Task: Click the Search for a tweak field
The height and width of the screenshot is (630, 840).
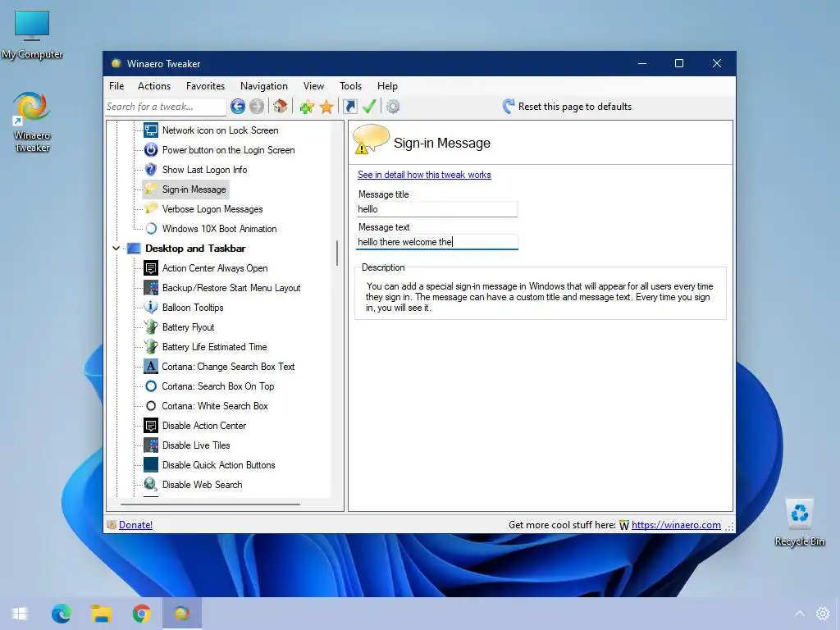Action: coord(166,107)
